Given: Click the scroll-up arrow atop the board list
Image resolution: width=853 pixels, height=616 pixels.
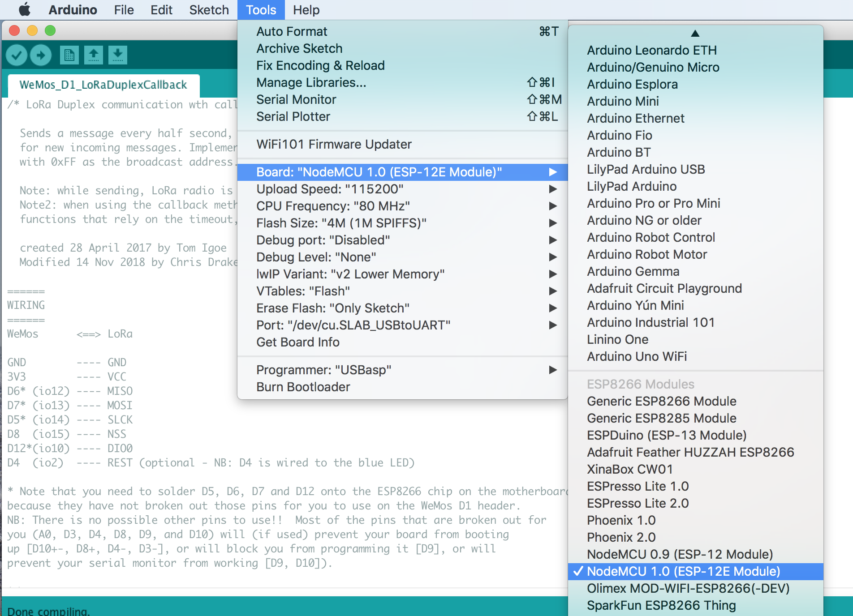Looking at the screenshot, I should tap(695, 33).
